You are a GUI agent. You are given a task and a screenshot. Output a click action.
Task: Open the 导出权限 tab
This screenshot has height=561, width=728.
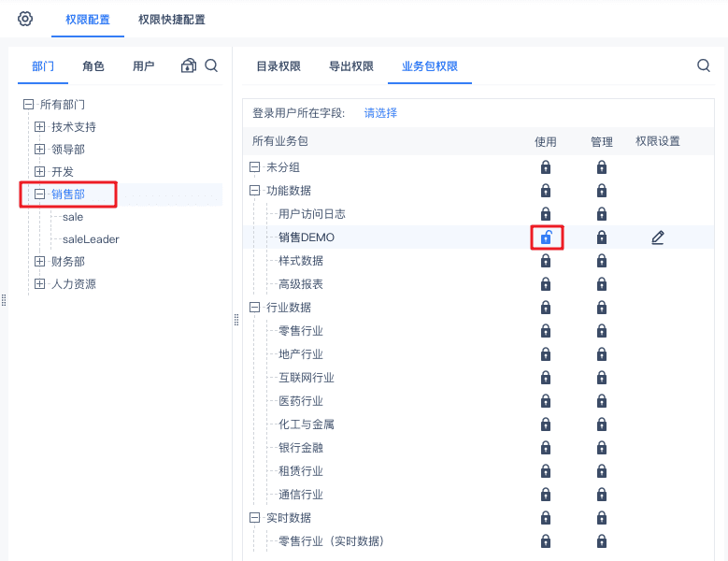coord(350,66)
